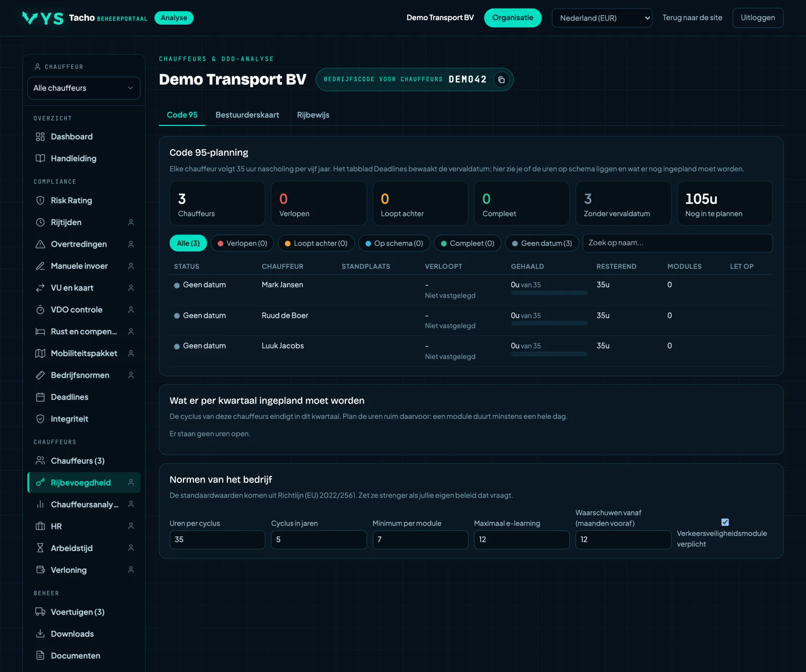Open VU en kaart arrows icon
This screenshot has height=672, width=806.
click(x=40, y=288)
